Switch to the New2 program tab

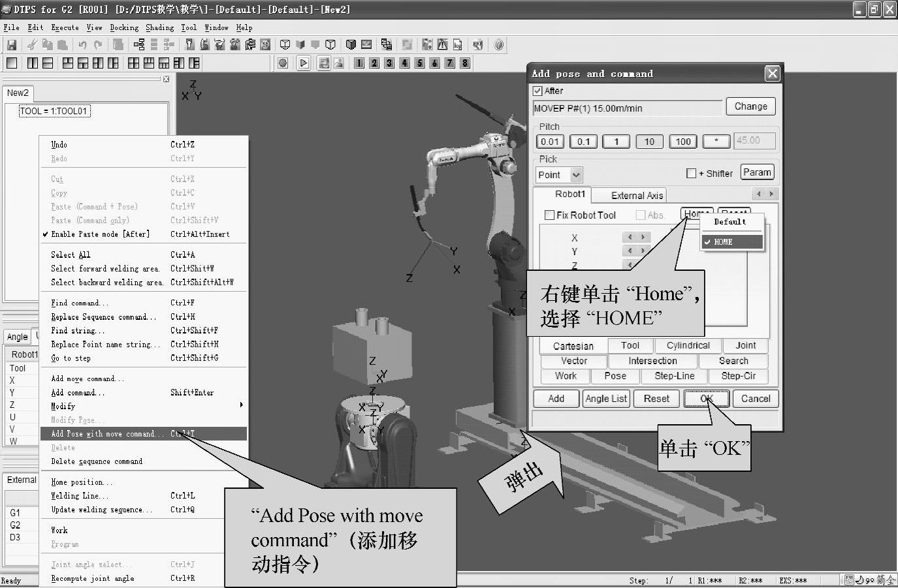click(18, 93)
